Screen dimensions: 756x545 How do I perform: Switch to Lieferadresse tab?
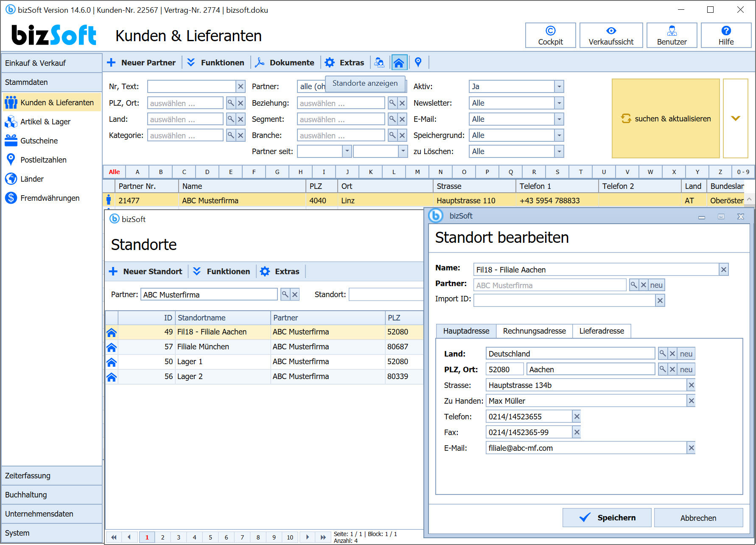[x=602, y=331]
